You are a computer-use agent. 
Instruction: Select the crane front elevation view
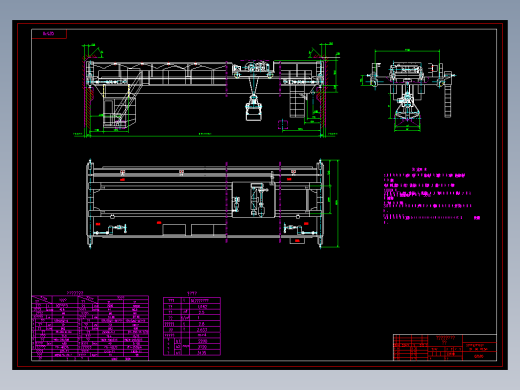click(x=206, y=90)
